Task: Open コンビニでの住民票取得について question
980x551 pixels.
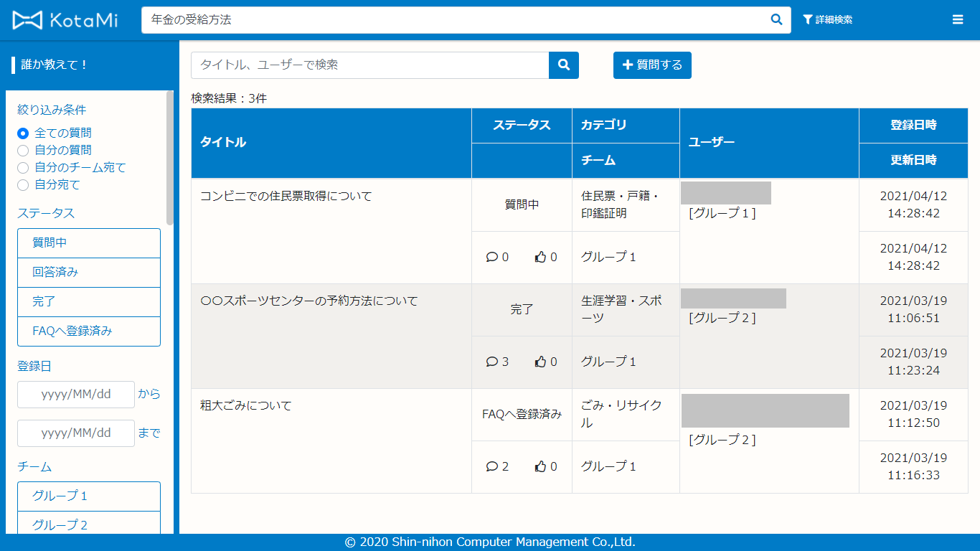Action: (286, 196)
